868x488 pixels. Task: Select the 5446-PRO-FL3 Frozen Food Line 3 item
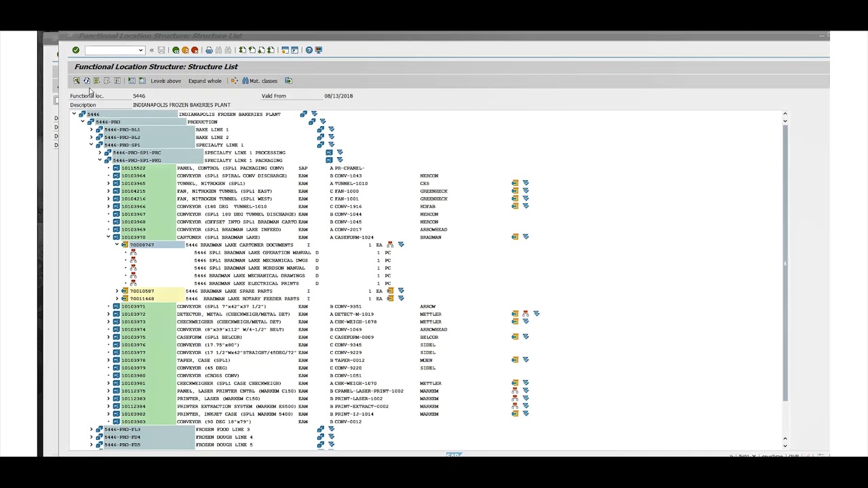click(x=122, y=430)
